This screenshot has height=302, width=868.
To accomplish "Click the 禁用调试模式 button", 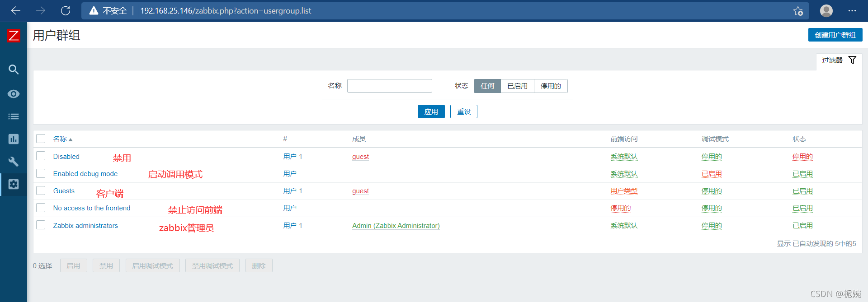I will 212,265.
